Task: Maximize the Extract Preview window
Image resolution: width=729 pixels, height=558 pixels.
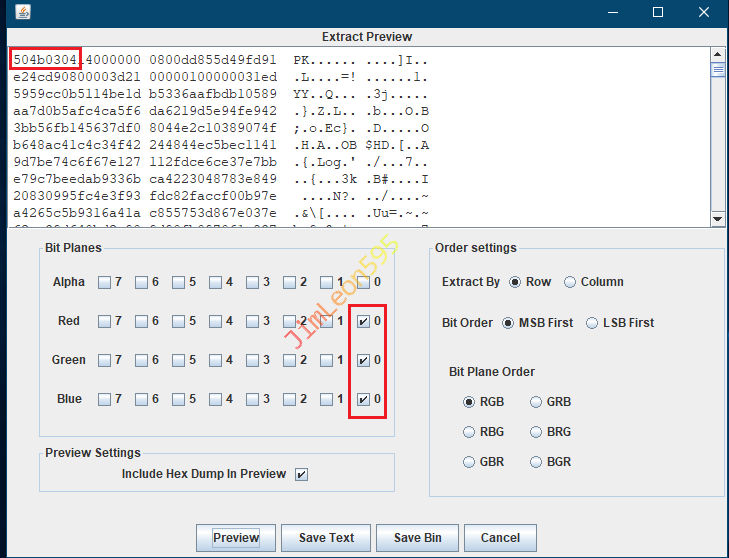Action: coord(658,12)
